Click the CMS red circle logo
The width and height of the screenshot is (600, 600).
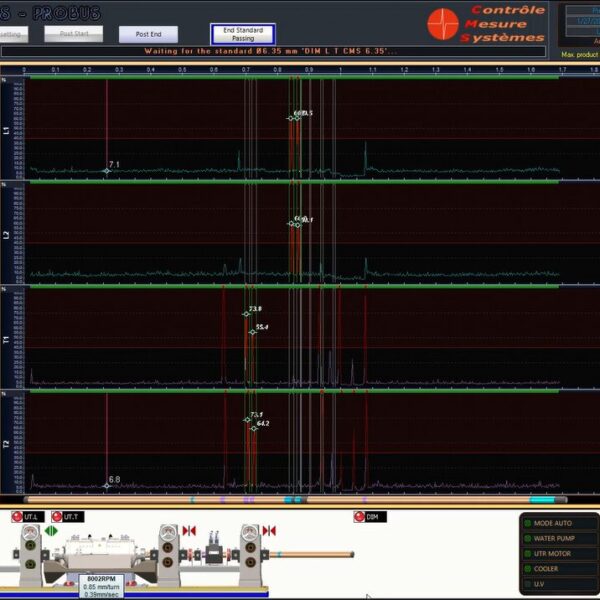(443, 24)
